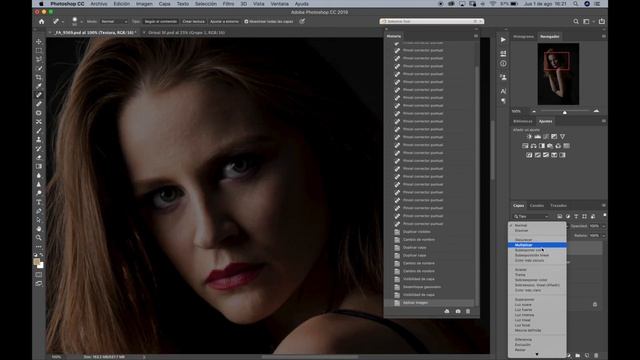The image size is (640, 360).
Task: Open the Opacidad slider arrow
Action: click(604, 226)
